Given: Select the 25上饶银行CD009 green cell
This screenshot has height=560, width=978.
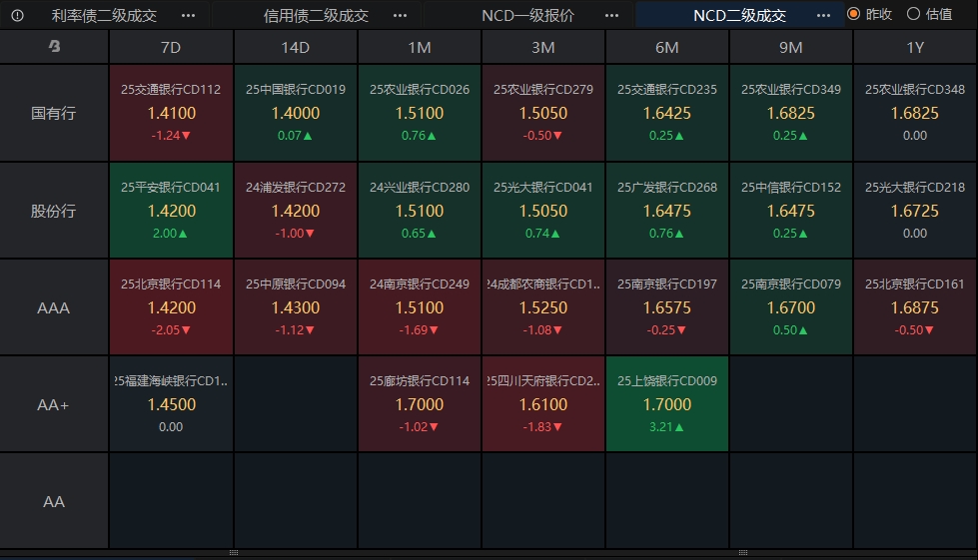Looking at the screenshot, I should coord(666,404).
